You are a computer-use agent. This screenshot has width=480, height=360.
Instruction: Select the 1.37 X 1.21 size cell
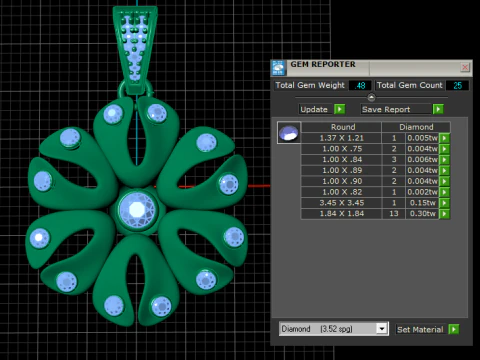(341, 138)
